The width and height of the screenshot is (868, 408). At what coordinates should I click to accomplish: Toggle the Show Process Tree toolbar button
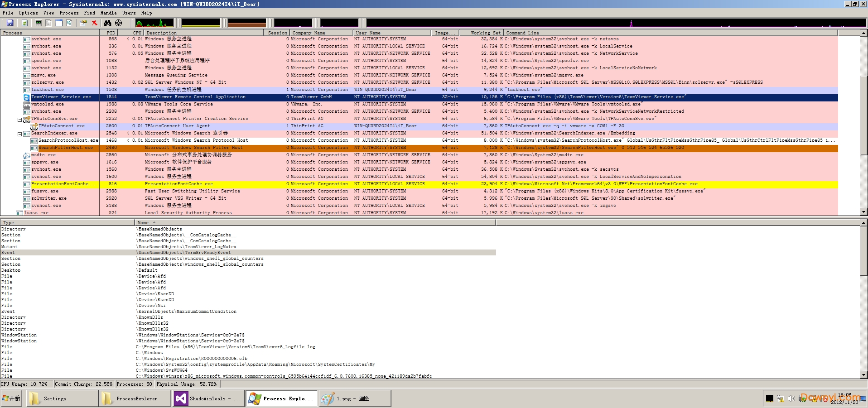click(48, 23)
